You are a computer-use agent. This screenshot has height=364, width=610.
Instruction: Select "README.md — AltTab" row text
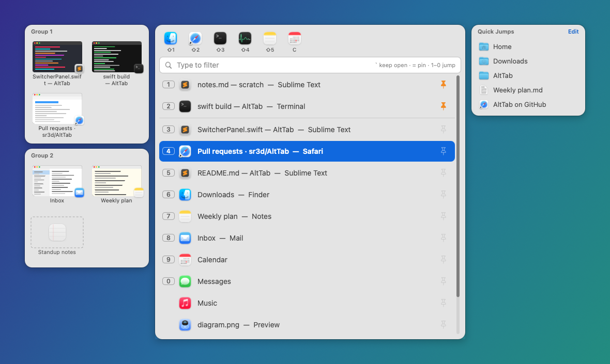coord(234,173)
